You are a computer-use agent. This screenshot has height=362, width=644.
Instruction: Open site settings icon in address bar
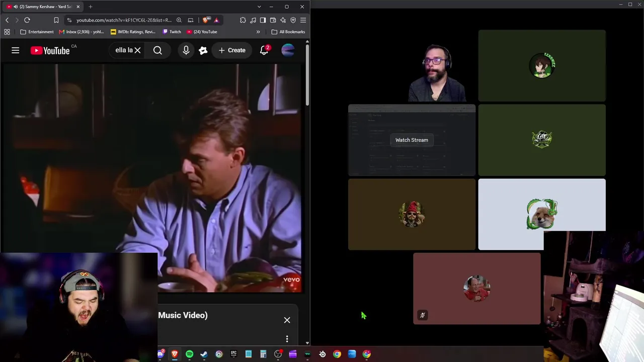coord(69,20)
